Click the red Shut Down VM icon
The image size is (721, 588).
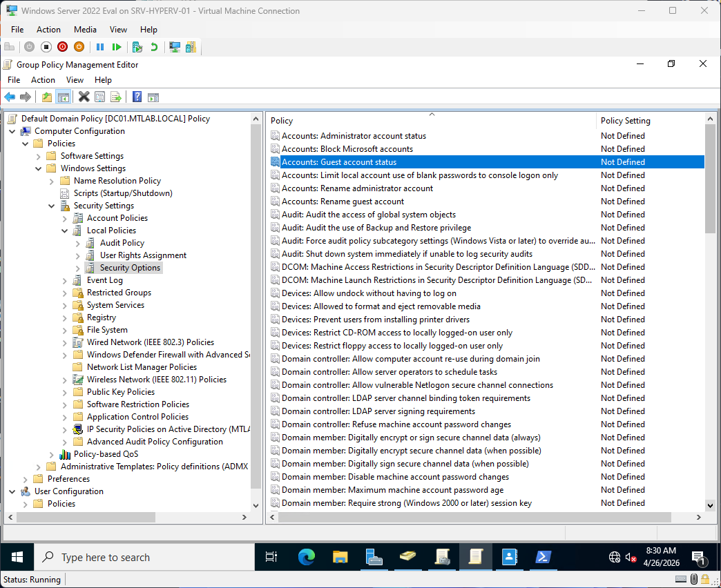(x=63, y=47)
